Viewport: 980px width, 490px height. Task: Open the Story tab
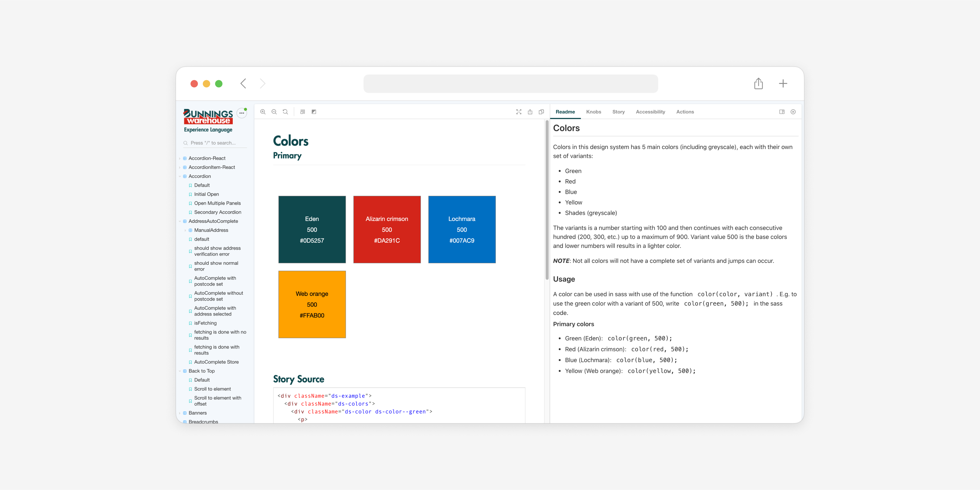point(618,112)
